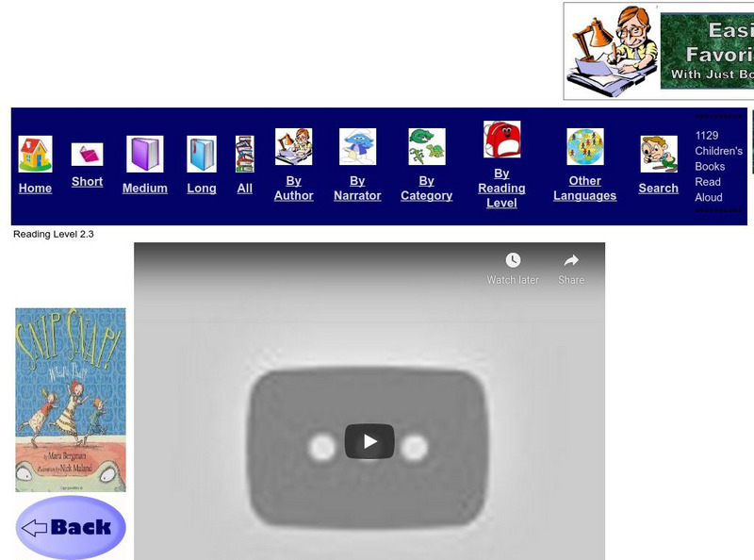Click the Short pink book icon

tap(87, 155)
